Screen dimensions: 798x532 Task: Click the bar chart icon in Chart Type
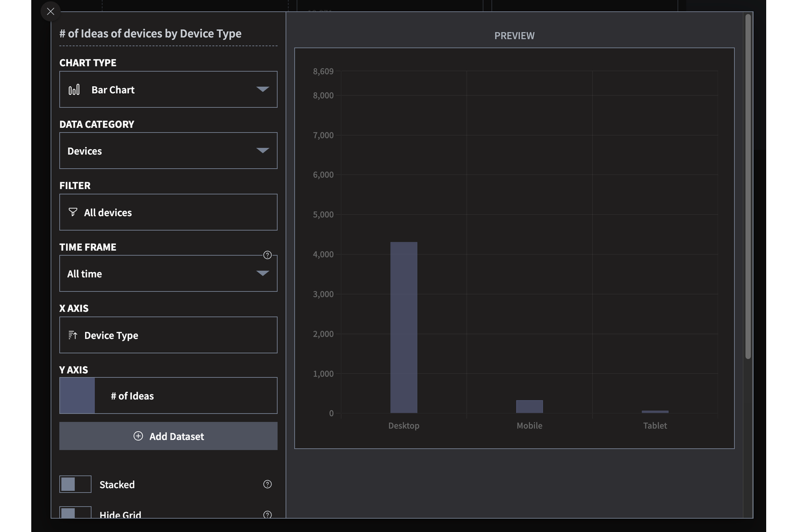pos(74,89)
